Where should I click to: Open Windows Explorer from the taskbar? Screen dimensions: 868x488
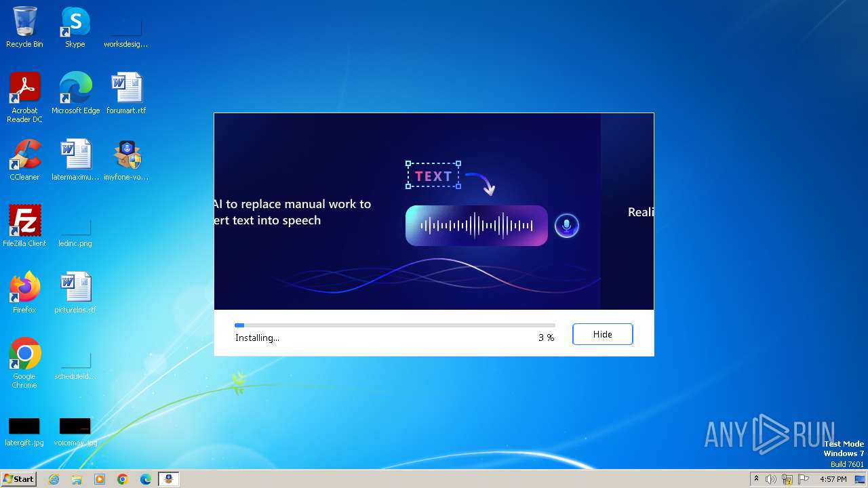[77, 479]
